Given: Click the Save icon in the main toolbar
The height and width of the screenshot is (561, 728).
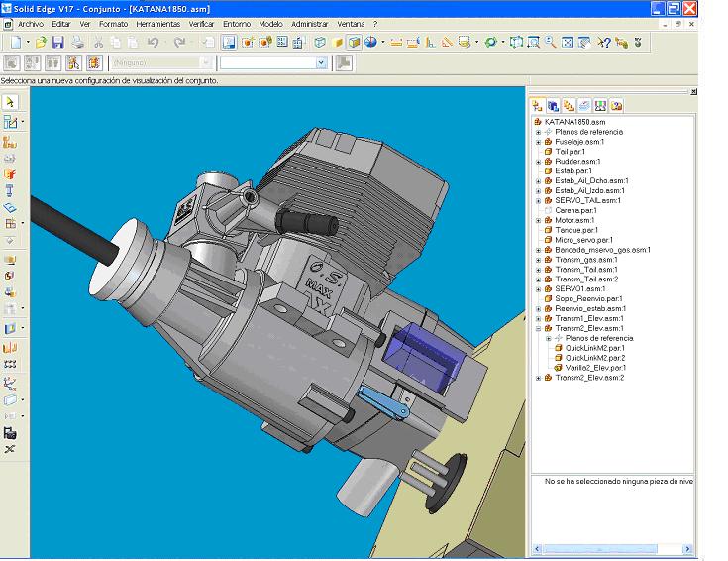Looking at the screenshot, I should [x=58, y=43].
